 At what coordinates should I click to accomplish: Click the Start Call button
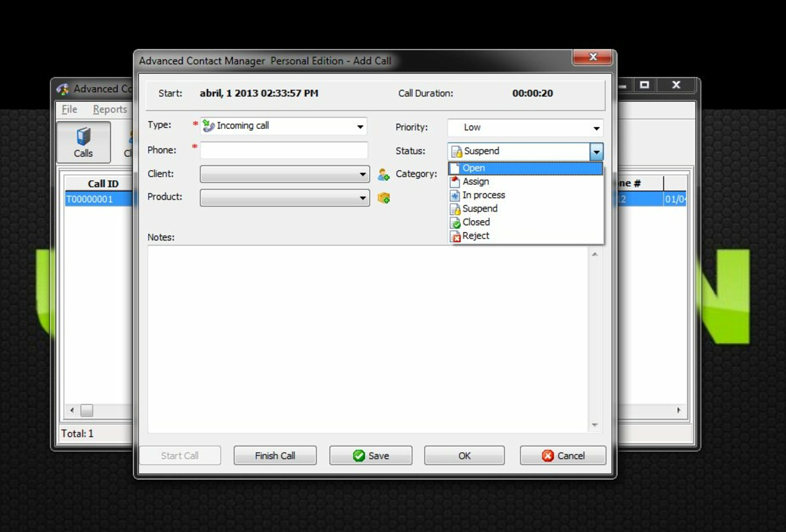point(180,456)
